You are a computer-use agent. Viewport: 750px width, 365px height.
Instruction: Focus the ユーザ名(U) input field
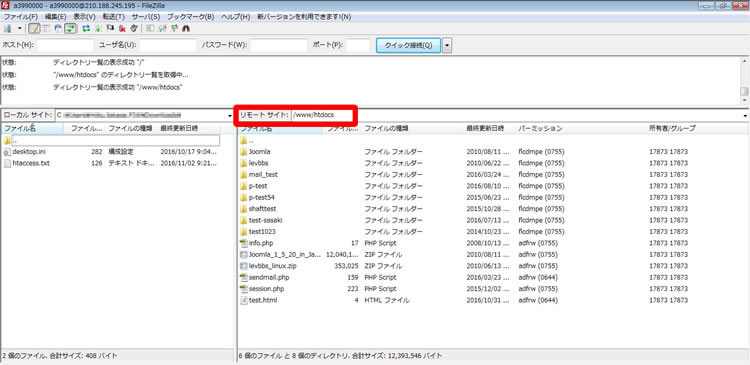[x=168, y=45]
